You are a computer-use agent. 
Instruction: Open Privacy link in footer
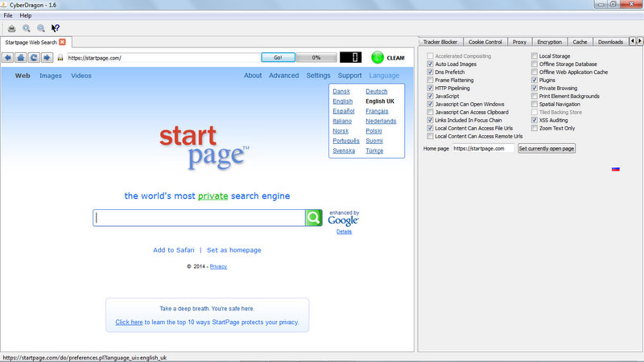(x=218, y=266)
